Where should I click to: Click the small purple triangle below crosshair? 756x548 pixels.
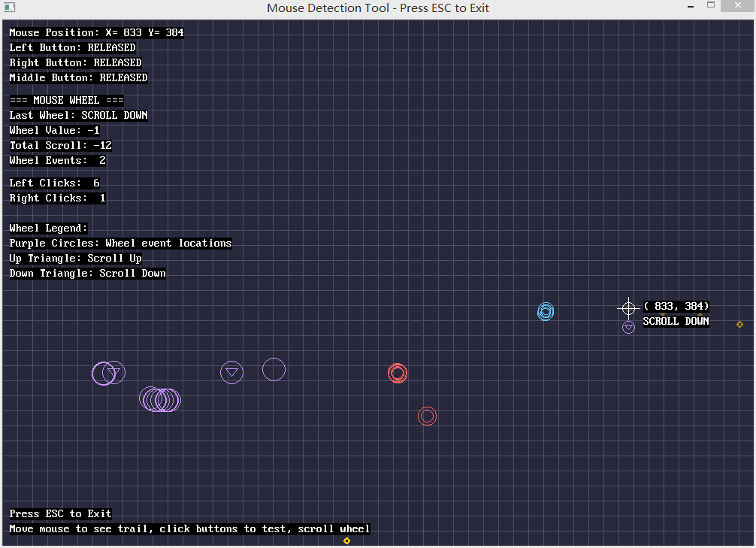click(628, 327)
